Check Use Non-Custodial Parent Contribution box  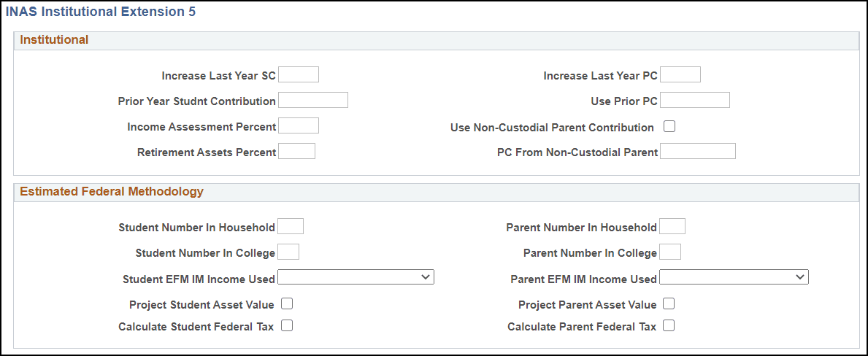tap(669, 126)
